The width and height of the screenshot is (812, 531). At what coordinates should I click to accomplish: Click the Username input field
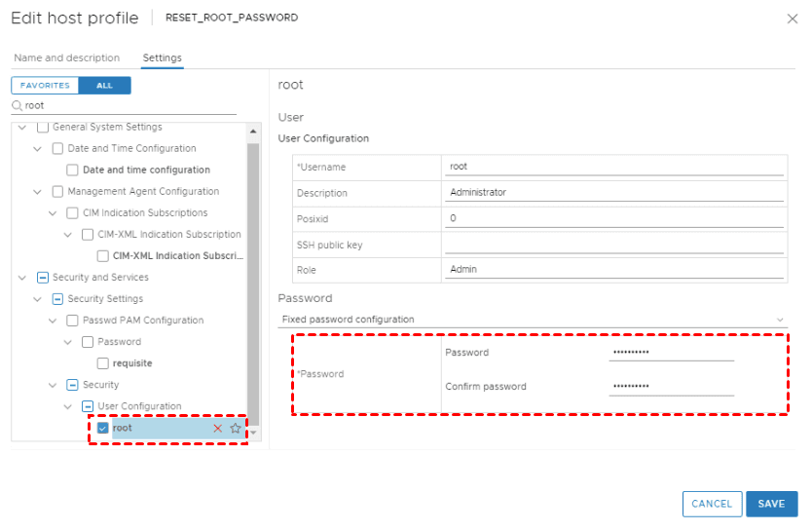coord(614,167)
